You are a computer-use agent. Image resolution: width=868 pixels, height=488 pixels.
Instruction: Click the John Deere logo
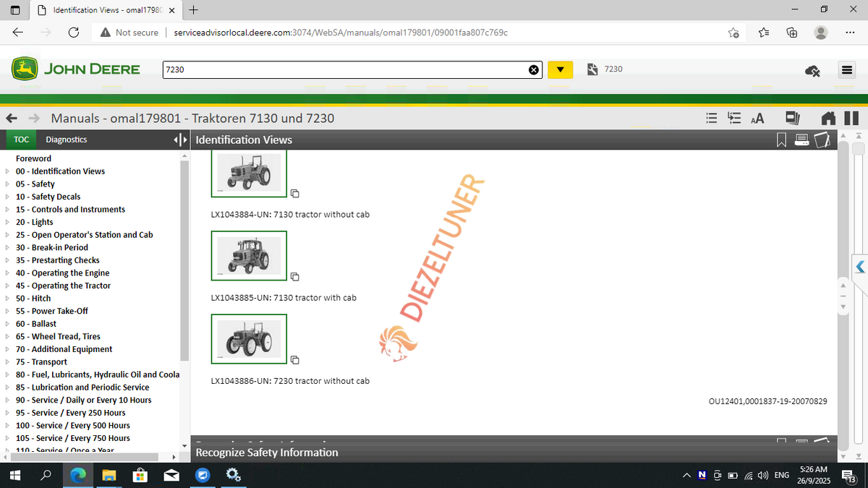tap(76, 69)
